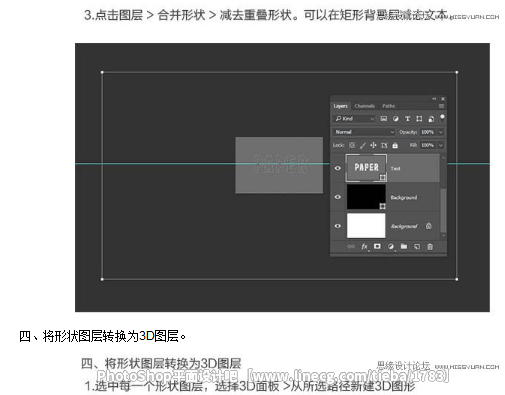The image size is (505, 395).
Task: Add a layer mask icon
Action: tap(377, 246)
